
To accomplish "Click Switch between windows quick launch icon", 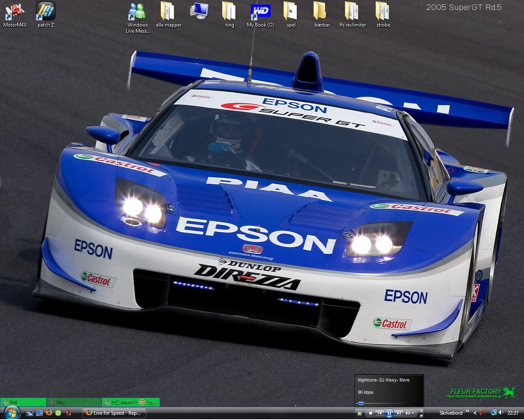I will click(x=30, y=413).
